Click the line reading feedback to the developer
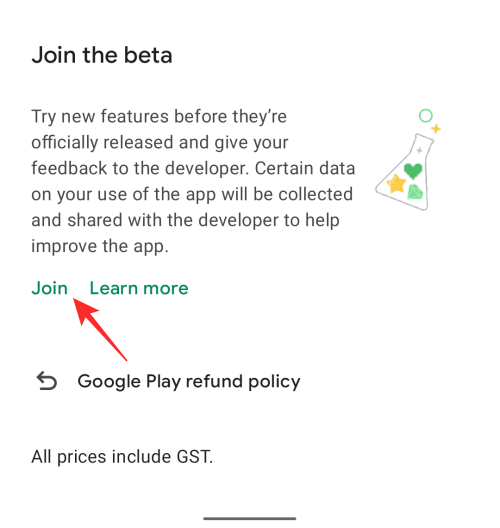Screen dimensions: 500x528 [x=193, y=168]
